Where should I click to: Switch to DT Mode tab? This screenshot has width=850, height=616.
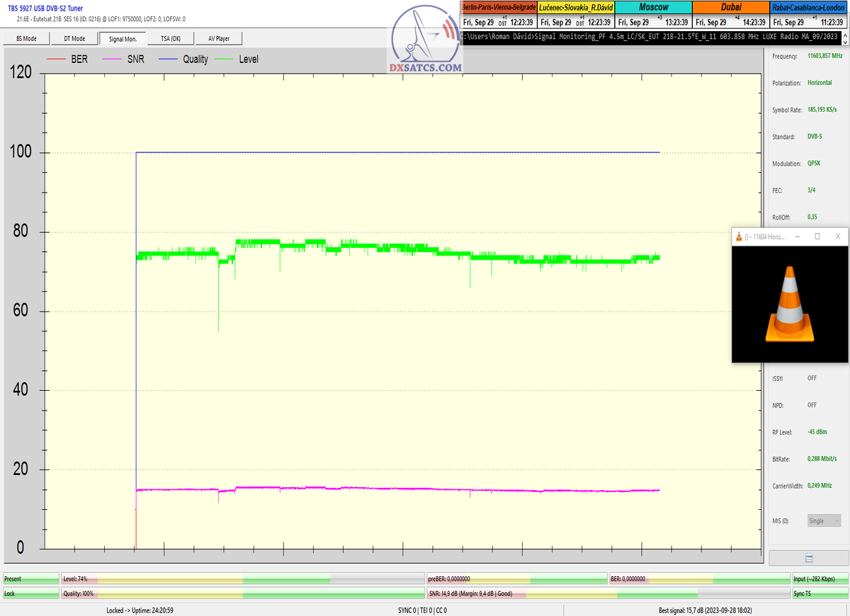click(x=74, y=38)
